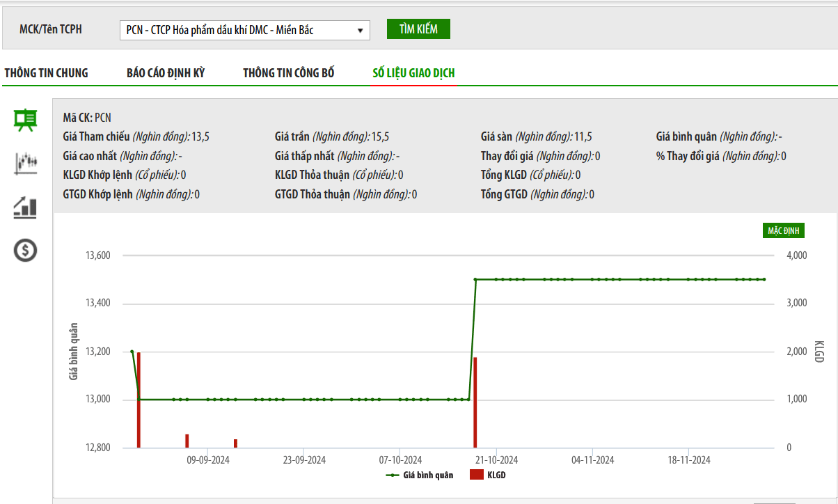This screenshot has height=504, width=838.
Task: Click the red KLGD legend swatch
Action: tap(477, 475)
